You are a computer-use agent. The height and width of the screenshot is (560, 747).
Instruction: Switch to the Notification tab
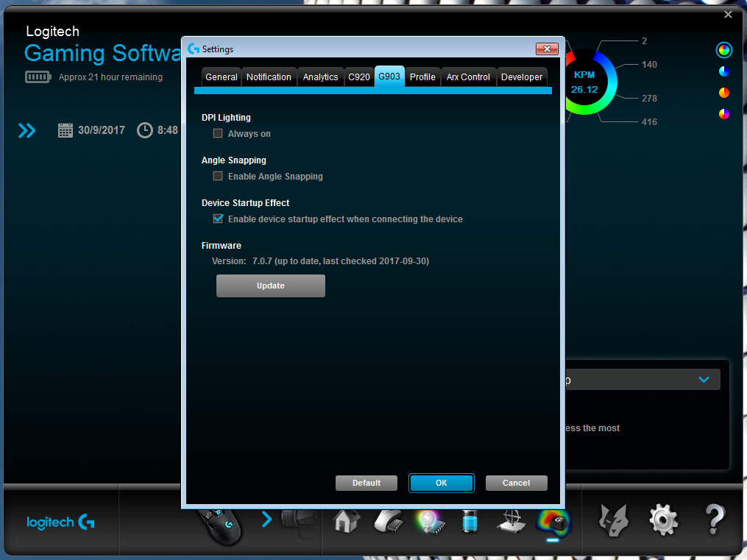tap(269, 77)
